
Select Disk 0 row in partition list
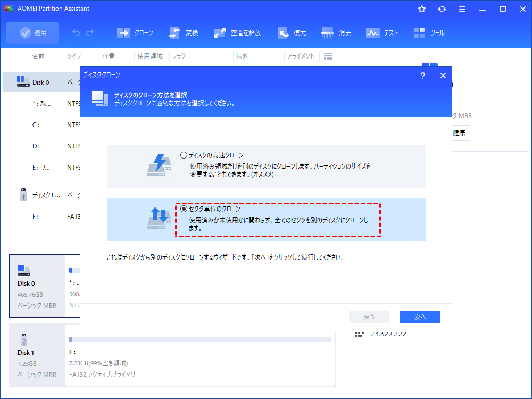pos(41,82)
